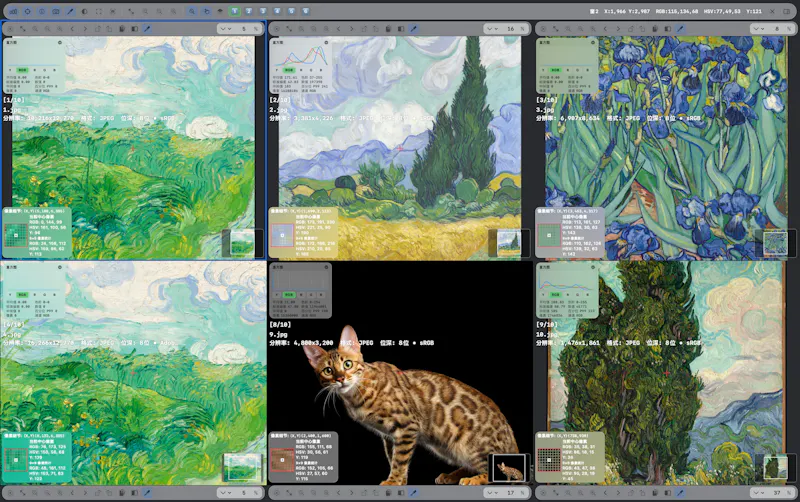Toggle the info circle icon in the main toolbar
Screen dimensions: 800x502
click(x=42, y=11)
